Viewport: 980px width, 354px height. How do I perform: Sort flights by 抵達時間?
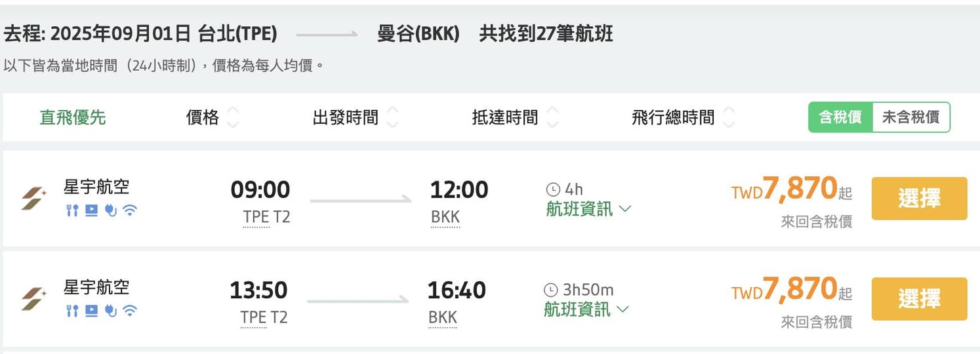tap(515, 117)
